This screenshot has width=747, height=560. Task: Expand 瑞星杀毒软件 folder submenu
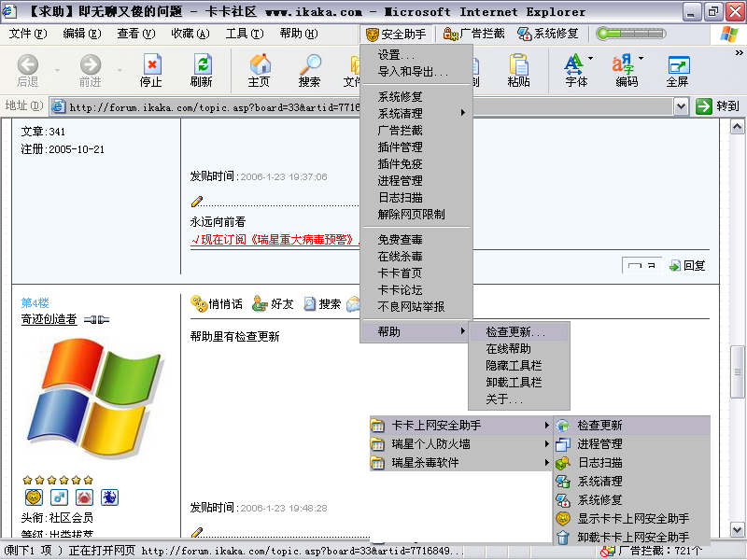[461, 462]
